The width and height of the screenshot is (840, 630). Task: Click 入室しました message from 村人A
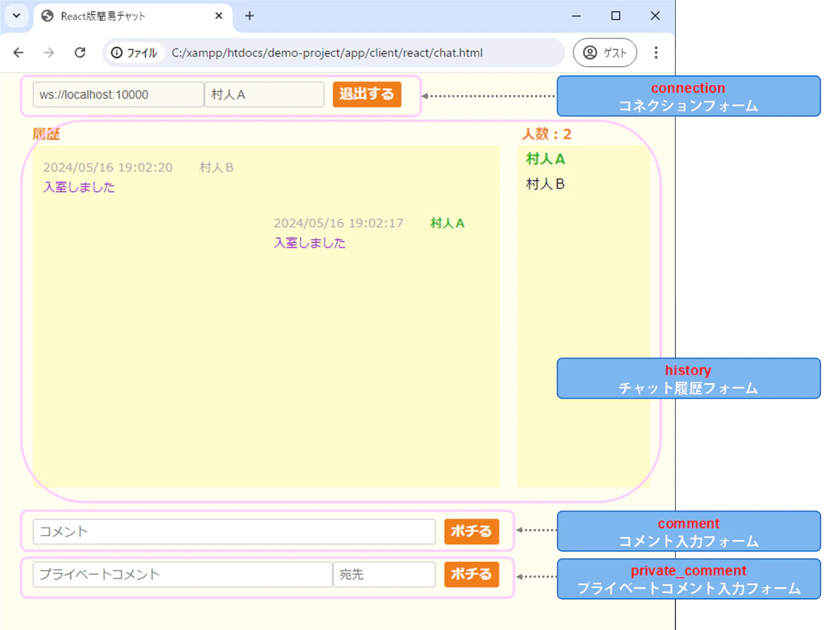click(x=309, y=242)
